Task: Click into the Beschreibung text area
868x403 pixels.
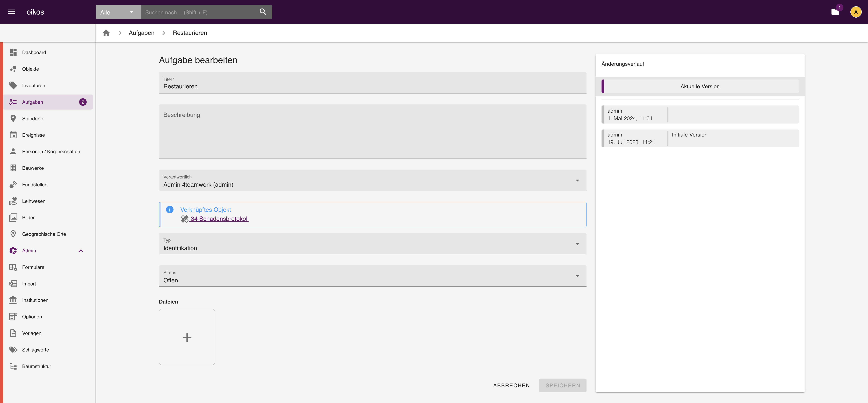Action: click(372, 131)
